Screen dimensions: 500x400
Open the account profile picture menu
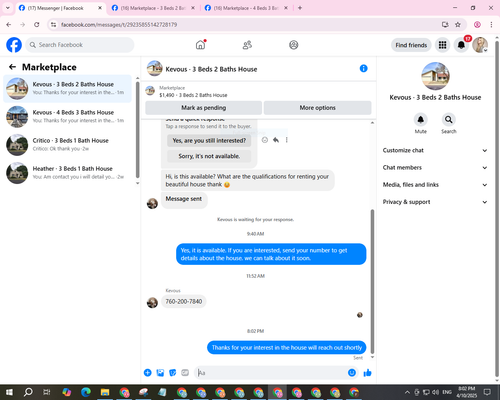pos(480,45)
